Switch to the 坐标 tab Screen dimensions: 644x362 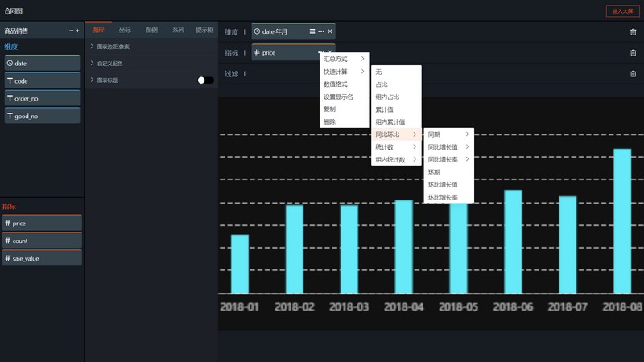pyautogui.click(x=125, y=30)
